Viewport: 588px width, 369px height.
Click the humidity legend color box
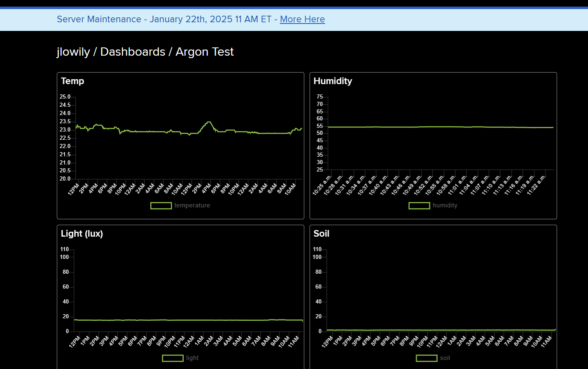click(x=419, y=205)
